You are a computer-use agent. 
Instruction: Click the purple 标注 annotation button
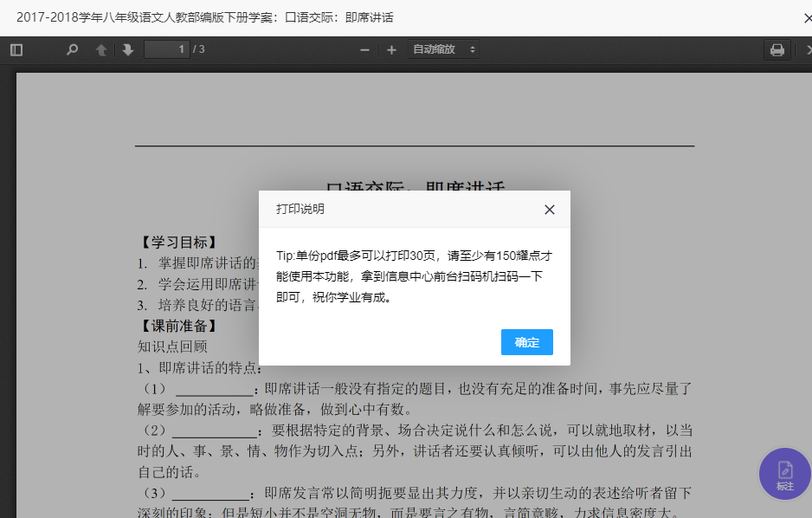pos(784,474)
